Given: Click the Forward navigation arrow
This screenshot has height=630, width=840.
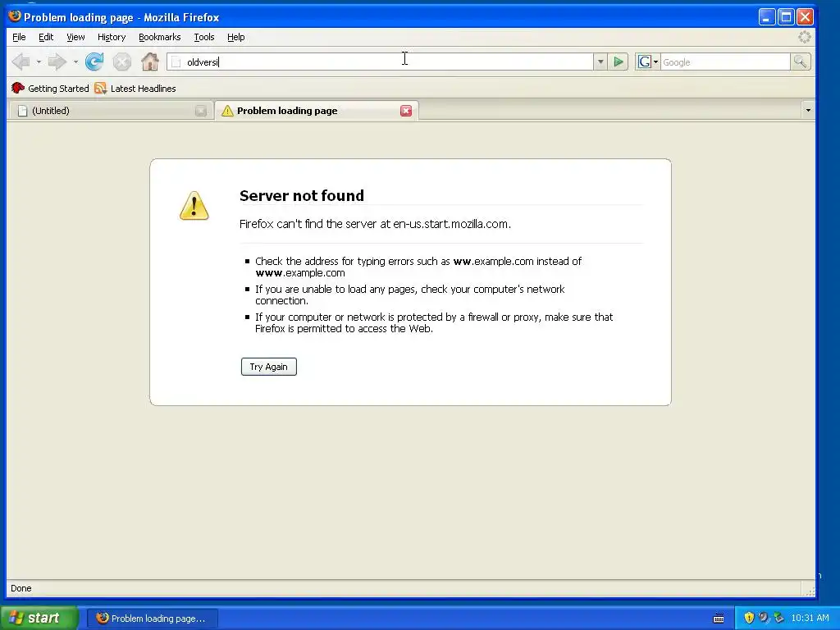Looking at the screenshot, I should coord(57,62).
